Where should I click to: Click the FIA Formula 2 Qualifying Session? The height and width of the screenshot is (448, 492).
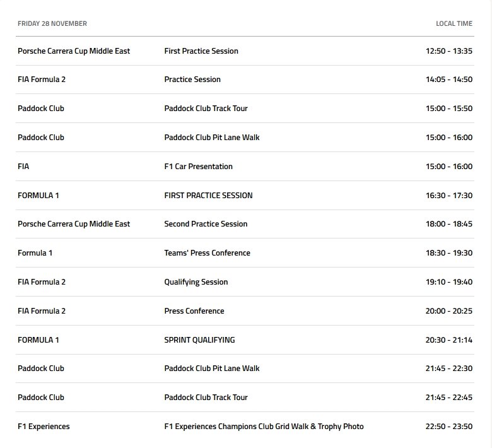[x=196, y=282]
